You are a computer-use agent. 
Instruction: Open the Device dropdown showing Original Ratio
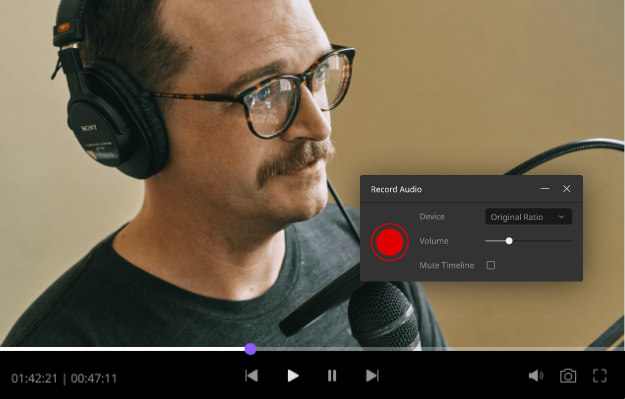tap(529, 217)
